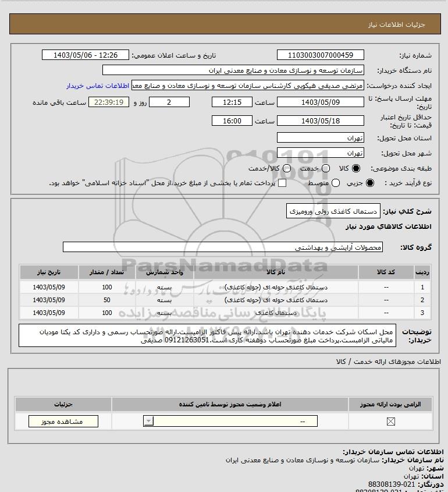Image resolution: width=448 pixels, height=492 pixels.
Task: Click the need description دستمال کاغذی رولی ورومیزی
Action: click(x=333, y=211)
